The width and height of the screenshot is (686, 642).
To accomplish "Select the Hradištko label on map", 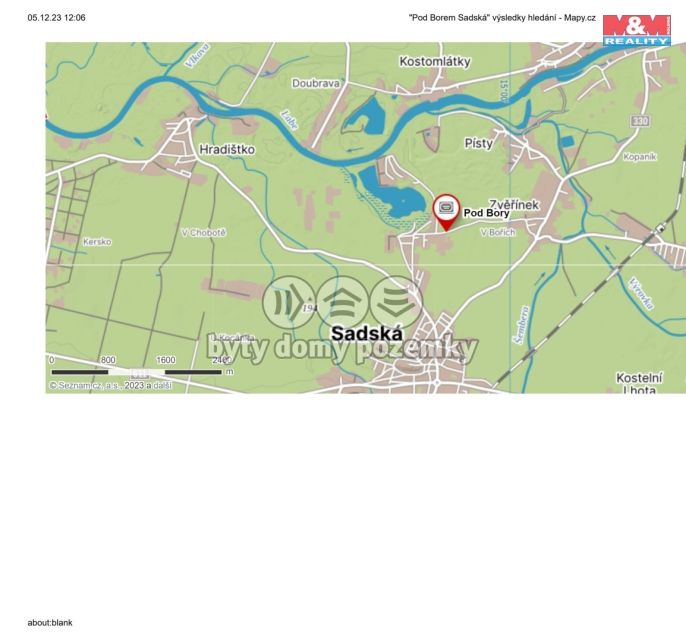I will point(227,149).
